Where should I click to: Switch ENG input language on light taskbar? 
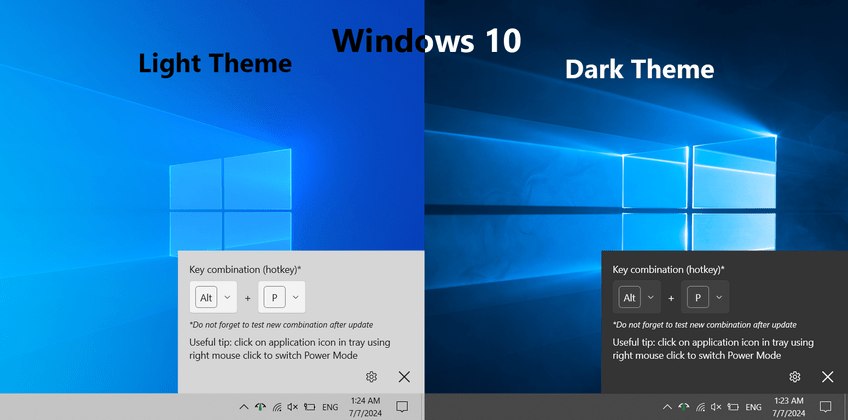[330, 407]
